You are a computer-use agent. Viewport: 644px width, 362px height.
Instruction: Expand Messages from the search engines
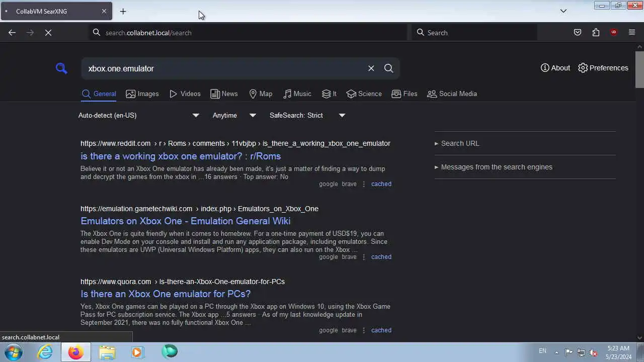(494, 167)
